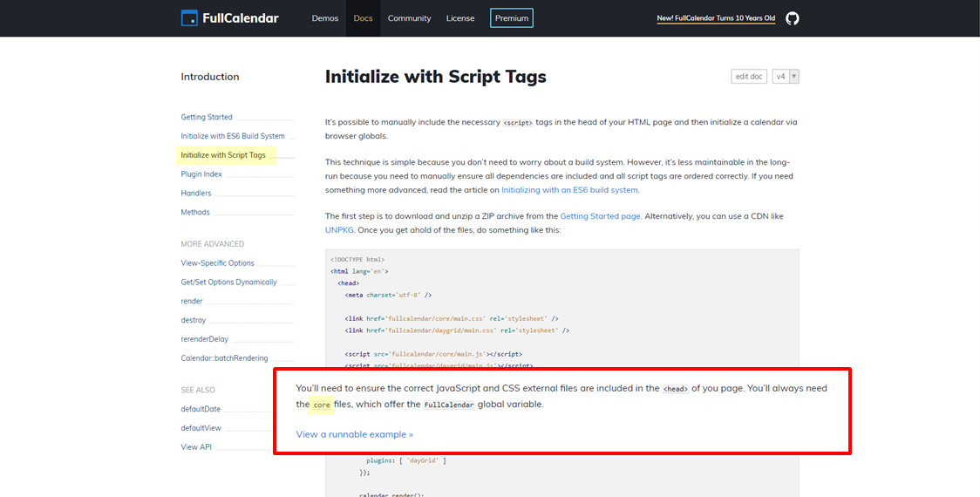
Task: Open View-Specific Options in the sidebar
Action: tap(217, 263)
